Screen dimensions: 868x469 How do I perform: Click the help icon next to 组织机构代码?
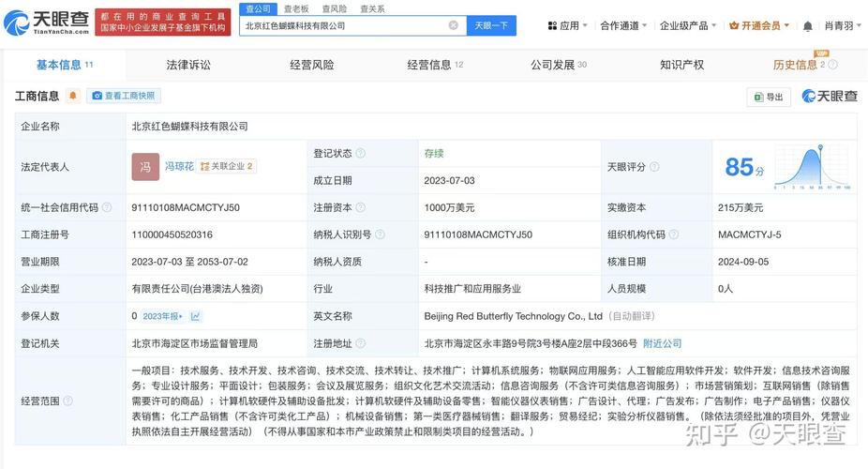point(674,234)
